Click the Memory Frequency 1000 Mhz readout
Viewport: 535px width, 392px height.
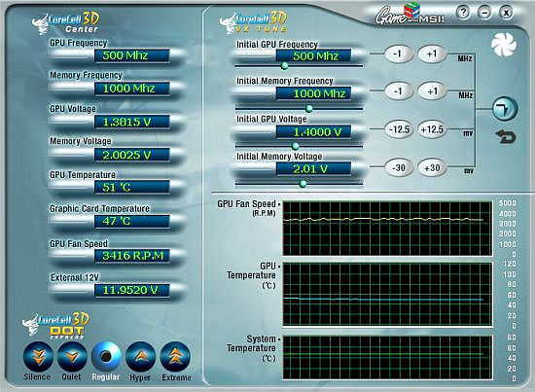[131, 89]
